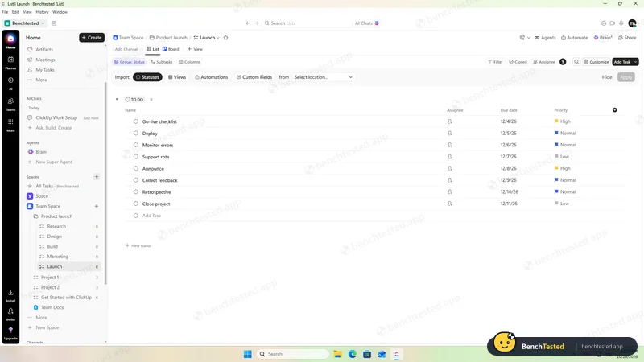644x362 pixels.
Task: Go back with the left navigation arrow
Action: (248, 23)
